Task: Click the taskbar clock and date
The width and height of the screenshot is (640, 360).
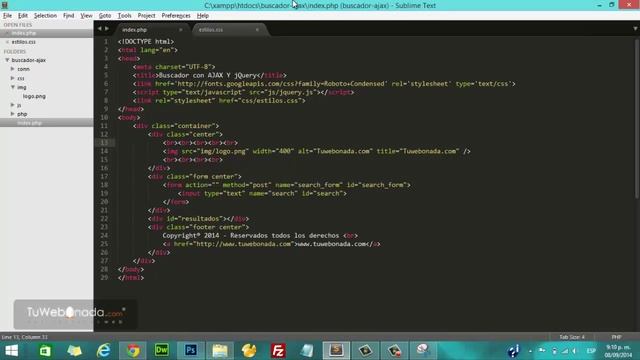Action: [x=618, y=351]
